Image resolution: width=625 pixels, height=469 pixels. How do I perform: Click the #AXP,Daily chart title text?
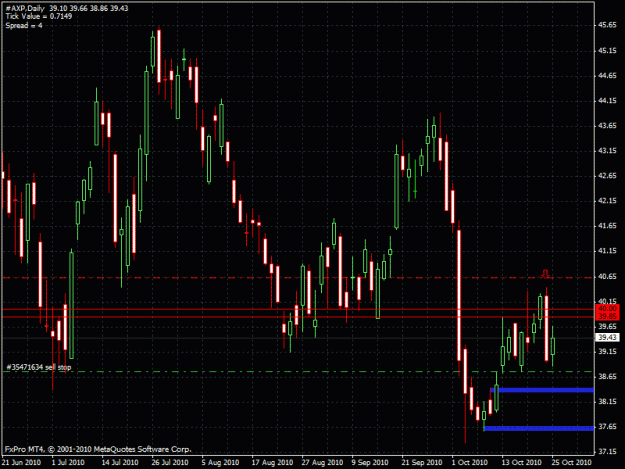pyautogui.click(x=25, y=8)
